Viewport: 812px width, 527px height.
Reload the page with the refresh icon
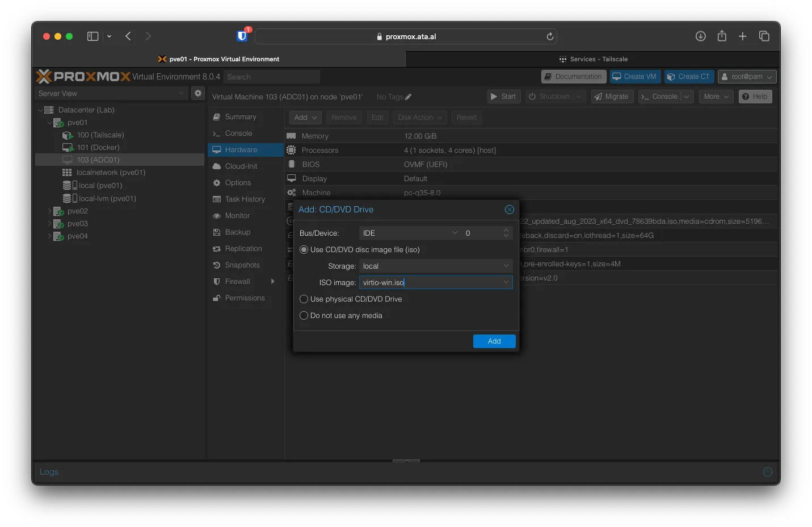tap(550, 36)
